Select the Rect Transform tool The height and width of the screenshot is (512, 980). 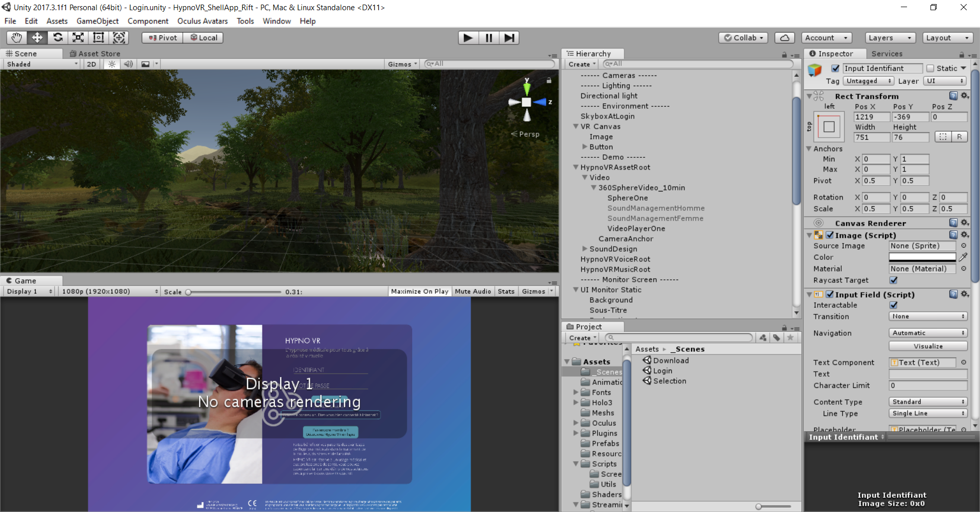tap(99, 38)
